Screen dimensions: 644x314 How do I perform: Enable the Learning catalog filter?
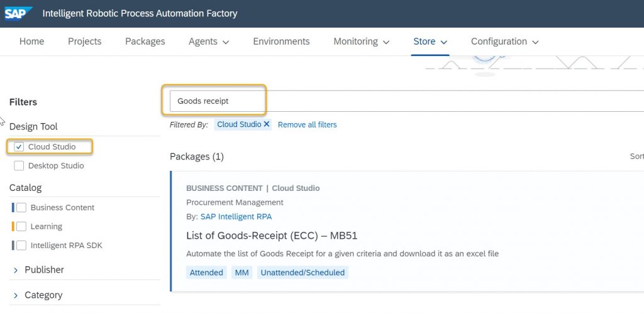click(21, 226)
